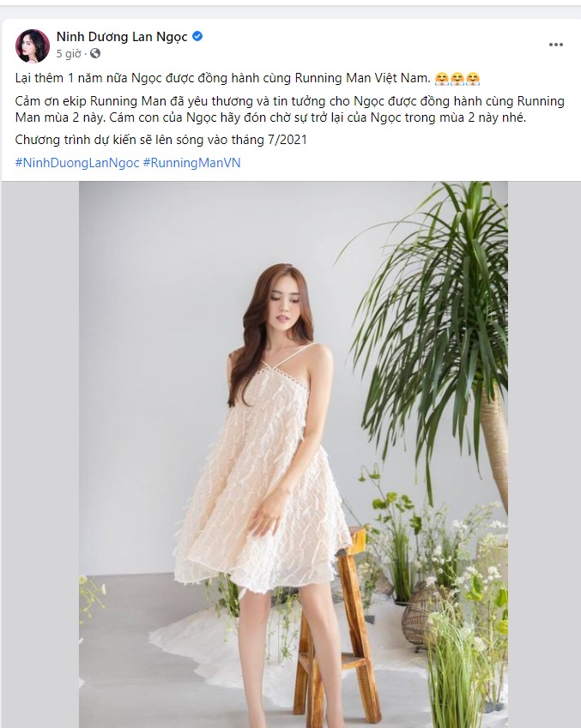Click the "Chương trình dự kiến" line
This screenshot has width=581, height=728.
coord(160,140)
